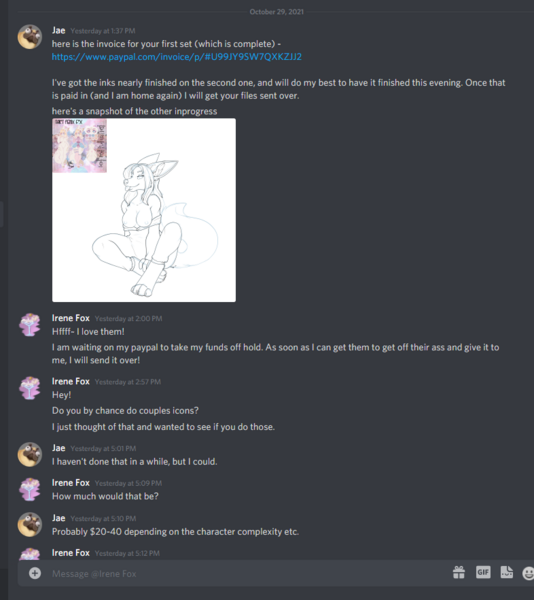Image resolution: width=534 pixels, height=600 pixels.
Task: Open the gift Nitro icon
Action: coord(459,572)
